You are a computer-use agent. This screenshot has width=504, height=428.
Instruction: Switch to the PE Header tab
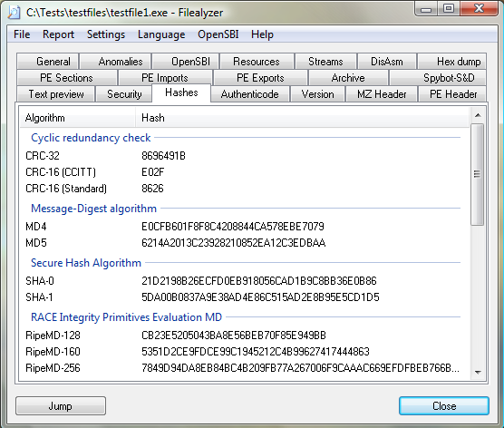pyautogui.click(x=452, y=94)
